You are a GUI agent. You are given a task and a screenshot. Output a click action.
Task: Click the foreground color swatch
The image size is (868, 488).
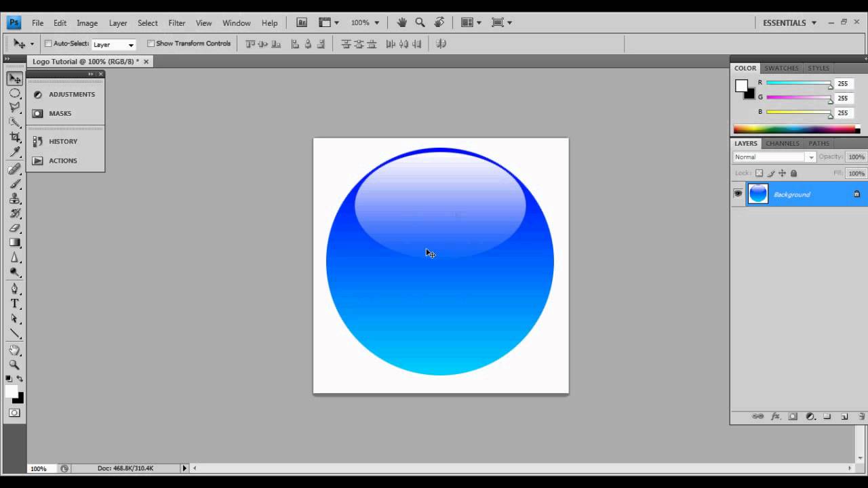tap(10, 392)
